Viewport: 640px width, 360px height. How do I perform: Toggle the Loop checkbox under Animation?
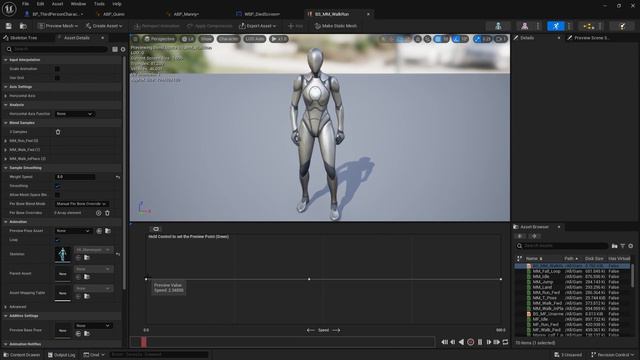[58, 240]
